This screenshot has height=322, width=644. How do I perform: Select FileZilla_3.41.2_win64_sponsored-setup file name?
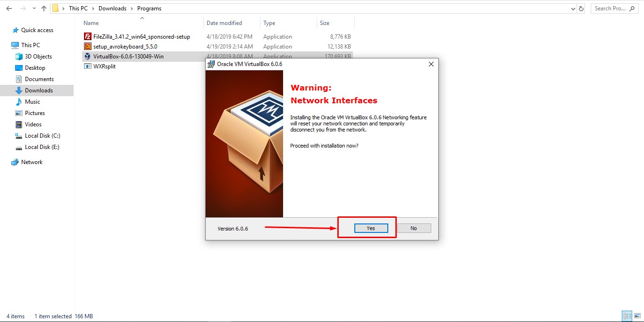click(142, 37)
